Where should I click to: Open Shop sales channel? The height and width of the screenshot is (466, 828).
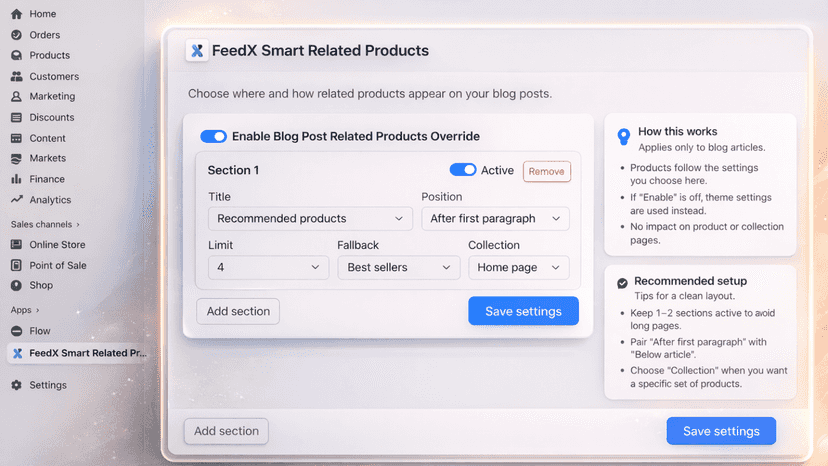click(41, 285)
